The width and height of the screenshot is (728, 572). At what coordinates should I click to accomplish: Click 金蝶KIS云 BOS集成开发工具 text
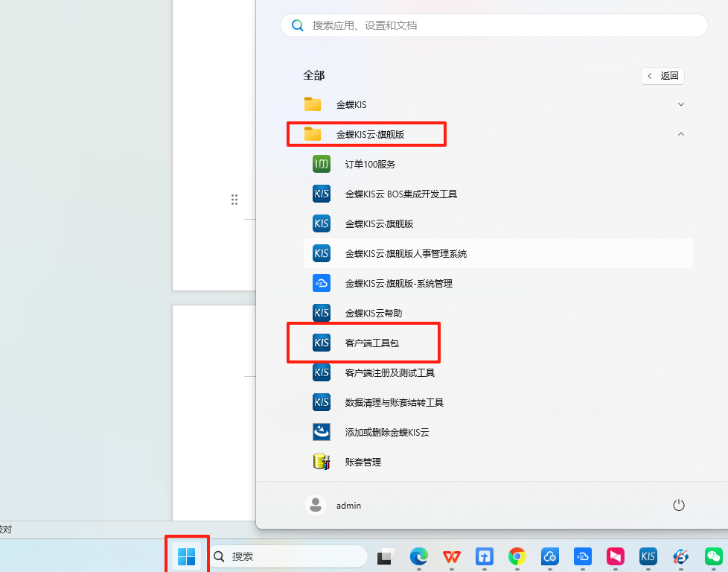401,194
